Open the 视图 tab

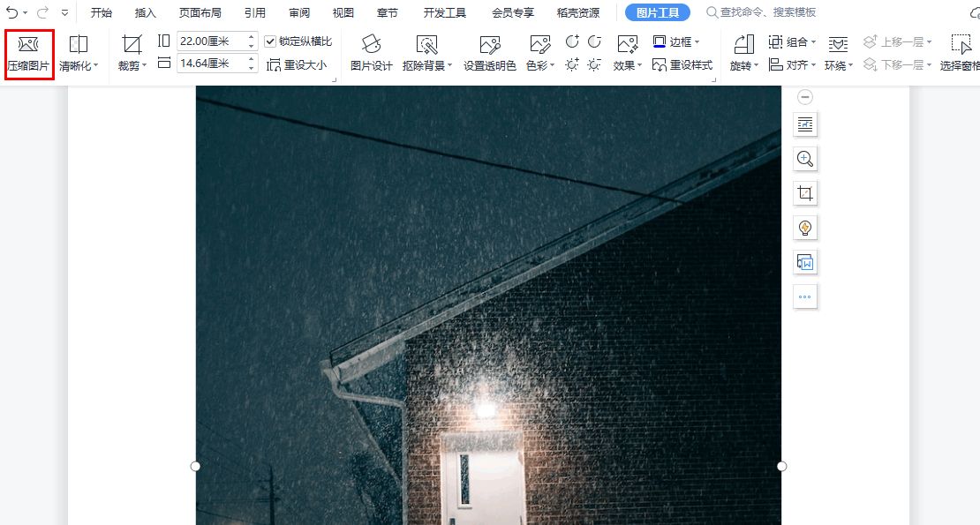343,12
